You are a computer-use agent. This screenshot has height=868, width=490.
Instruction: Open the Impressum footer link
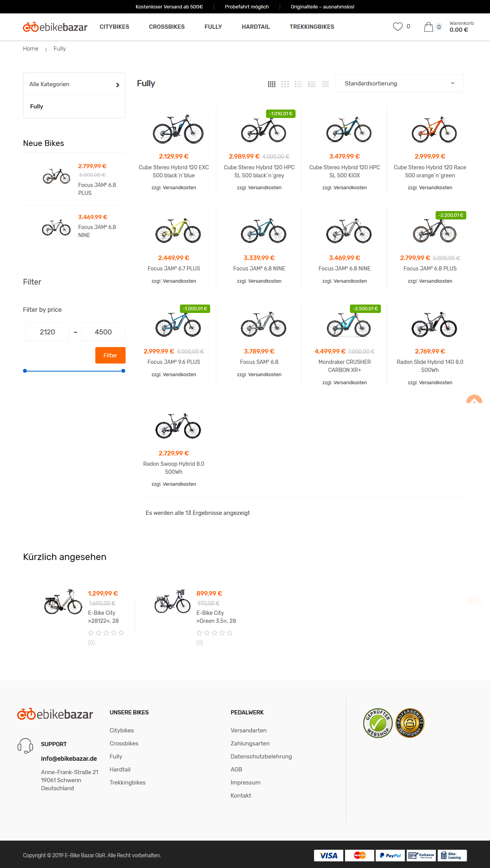[245, 783]
